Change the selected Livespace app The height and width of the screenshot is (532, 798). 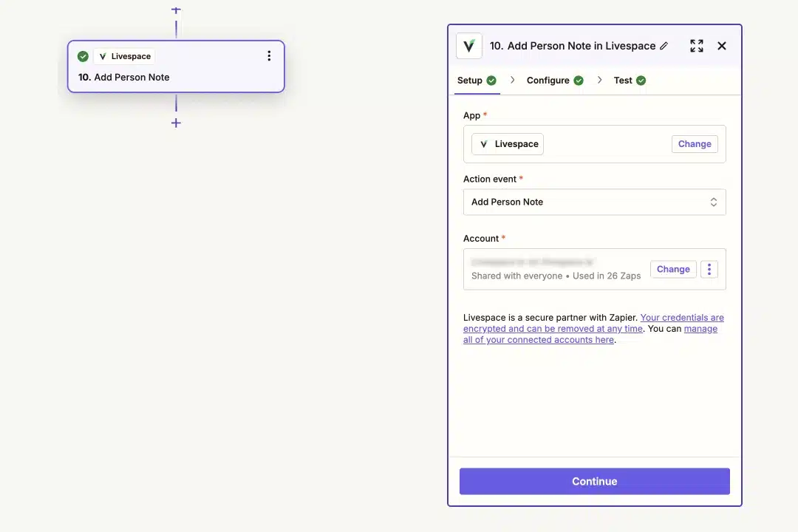695,144
